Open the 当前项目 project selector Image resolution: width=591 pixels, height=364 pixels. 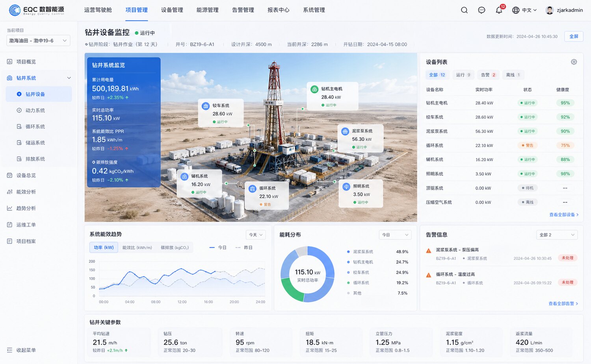pos(37,40)
